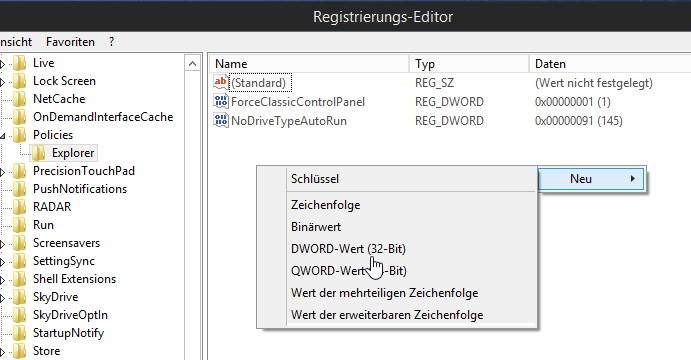Click the PrecisionTouchPad folder icon
Image resolution: width=691 pixels, height=360 pixels.
pyautogui.click(x=19, y=171)
